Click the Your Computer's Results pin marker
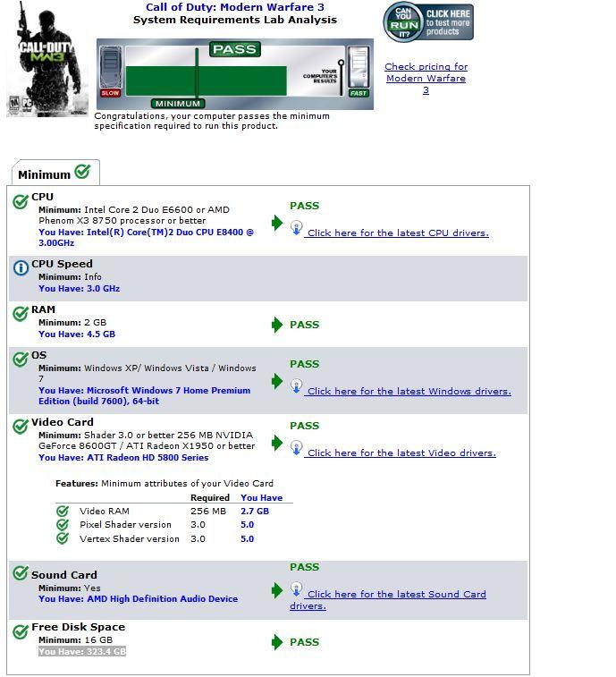Screen dimensions: 616x677 (341, 78)
